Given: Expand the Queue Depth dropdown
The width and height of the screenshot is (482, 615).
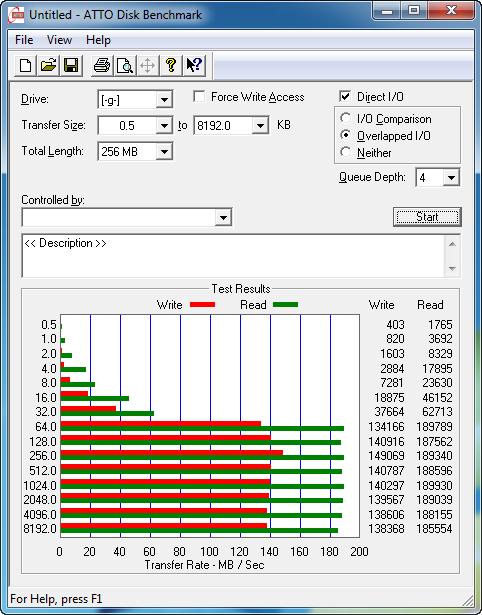Looking at the screenshot, I should [x=451, y=178].
